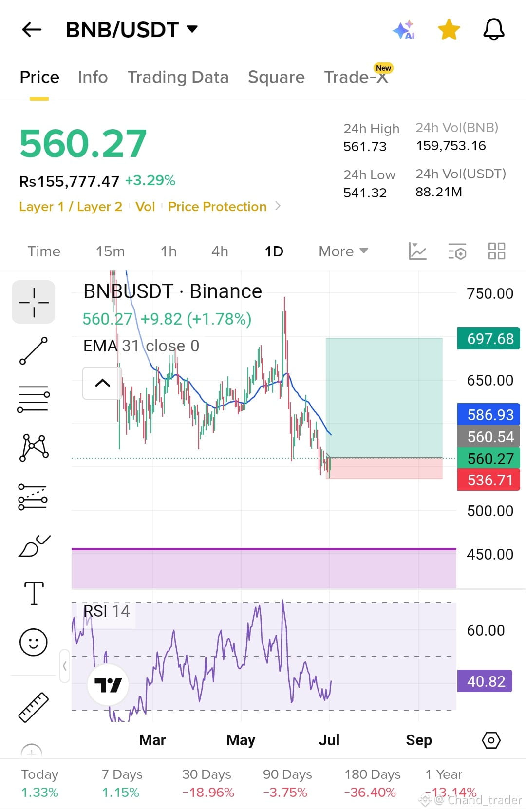Open the emoji sticker tool
526x812 pixels.
pyautogui.click(x=34, y=642)
